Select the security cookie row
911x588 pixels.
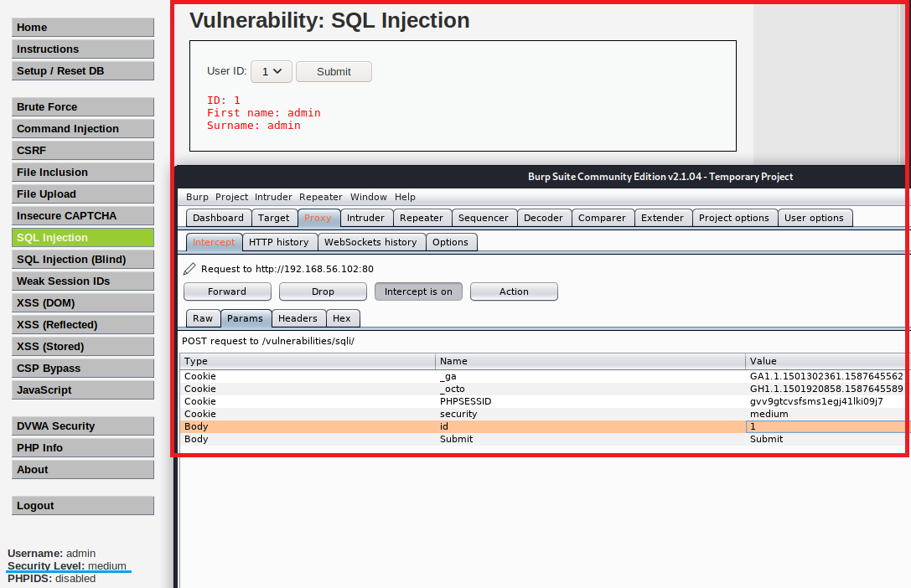click(543, 414)
